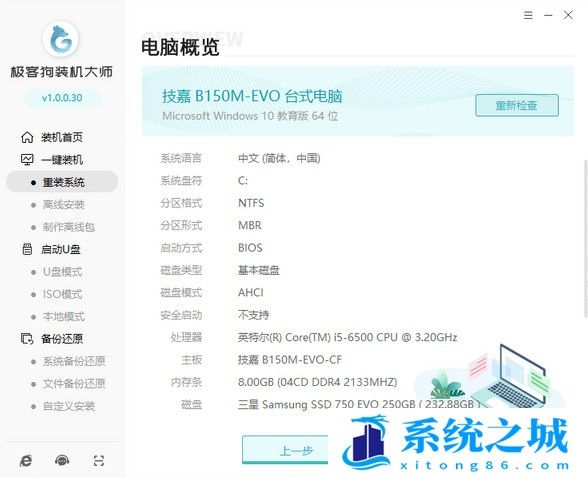This screenshot has height=478, width=588.
Task: Minimize the window
Action: coord(548,15)
